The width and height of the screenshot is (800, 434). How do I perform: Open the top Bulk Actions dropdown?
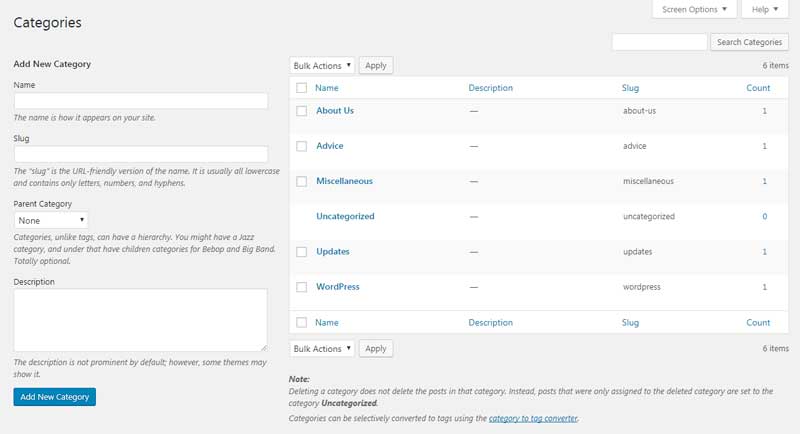point(322,65)
